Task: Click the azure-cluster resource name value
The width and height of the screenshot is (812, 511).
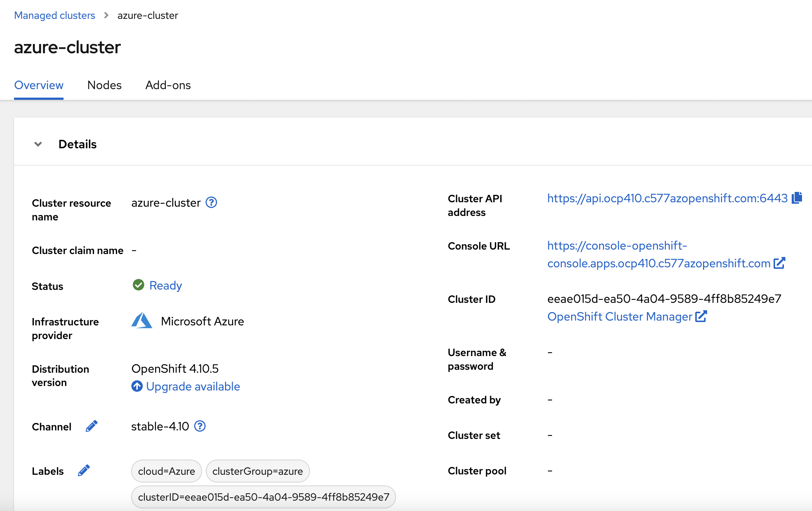Action: click(166, 203)
